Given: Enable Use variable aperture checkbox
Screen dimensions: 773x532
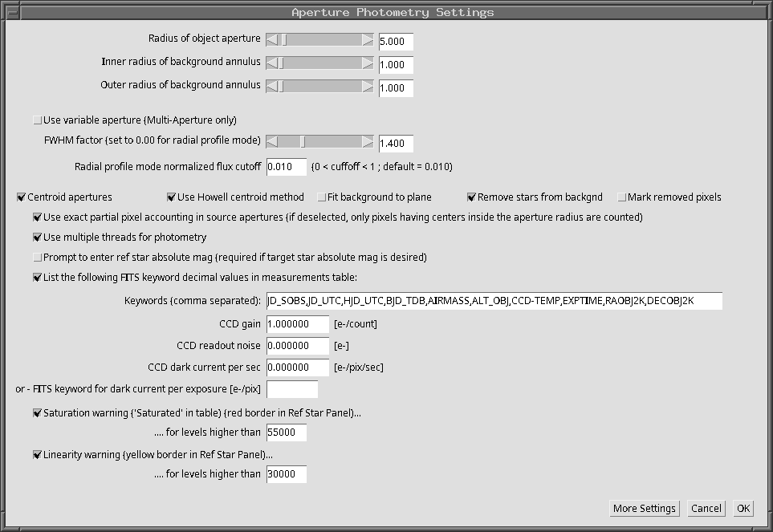Looking at the screenshot, I should click(37, 120).
